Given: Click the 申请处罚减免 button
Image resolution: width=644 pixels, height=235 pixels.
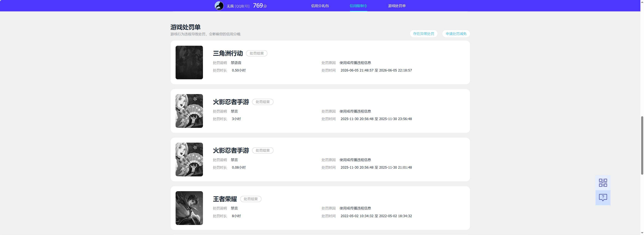Looking at the screenshot, I should (456, 34).
